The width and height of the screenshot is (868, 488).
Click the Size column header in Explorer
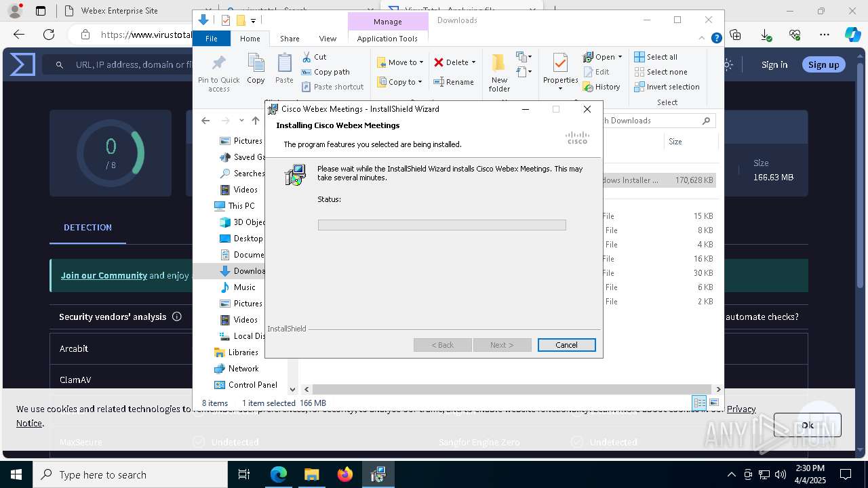[690, 142]
